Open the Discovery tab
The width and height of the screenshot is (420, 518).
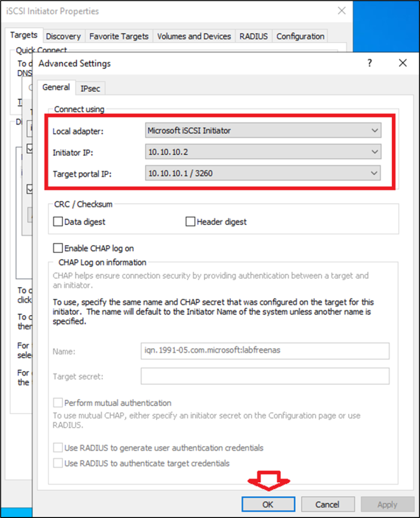[63, 36]
